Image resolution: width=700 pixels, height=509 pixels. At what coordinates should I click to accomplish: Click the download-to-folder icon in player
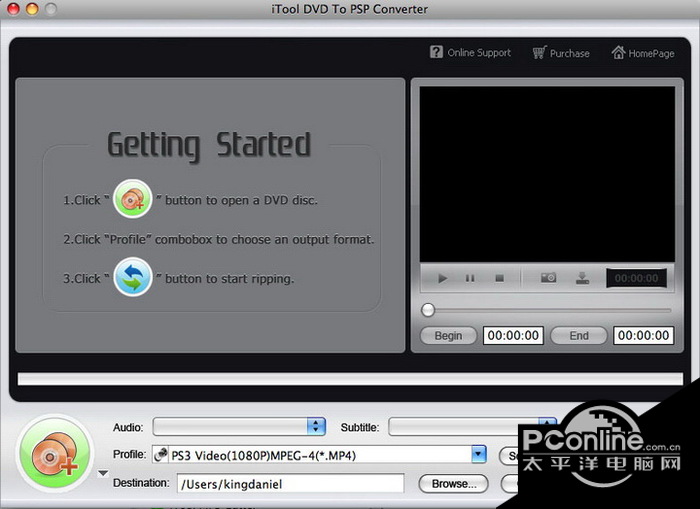click(x=582, y=278)
